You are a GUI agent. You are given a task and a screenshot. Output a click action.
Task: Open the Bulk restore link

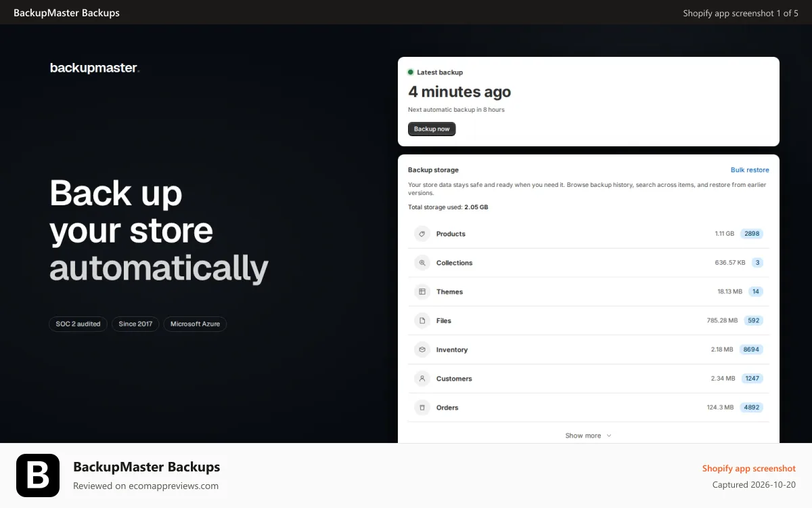(750, 170)
